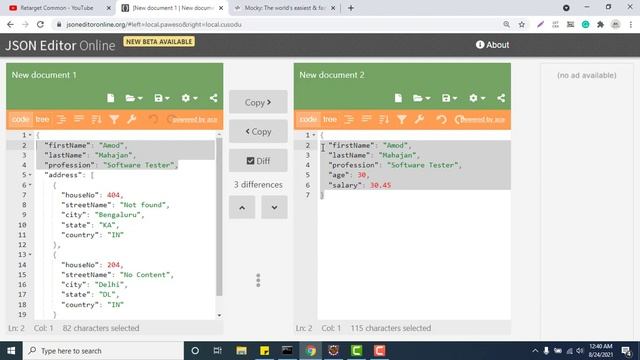Sort contents in the left panel
Viewport: 640px width, 360px height.
coord(96,119)
